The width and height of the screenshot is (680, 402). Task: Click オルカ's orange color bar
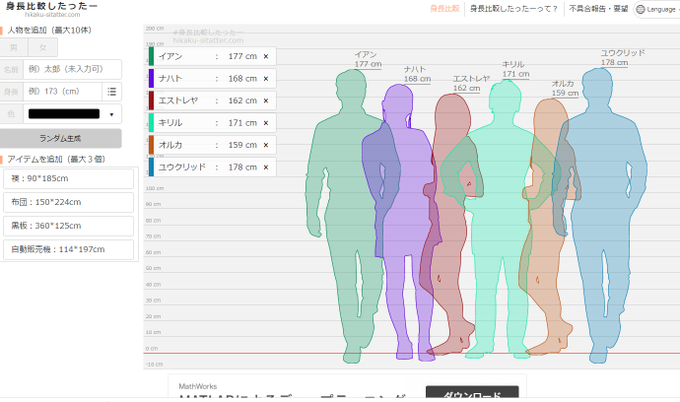click(x=151, y=145)
